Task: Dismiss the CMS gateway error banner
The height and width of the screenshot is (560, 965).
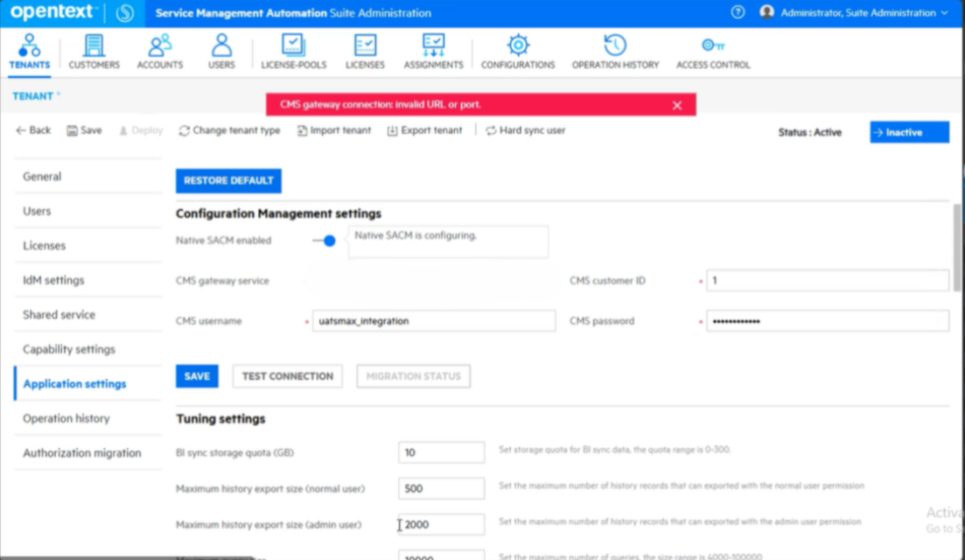Action: [677, 105]
